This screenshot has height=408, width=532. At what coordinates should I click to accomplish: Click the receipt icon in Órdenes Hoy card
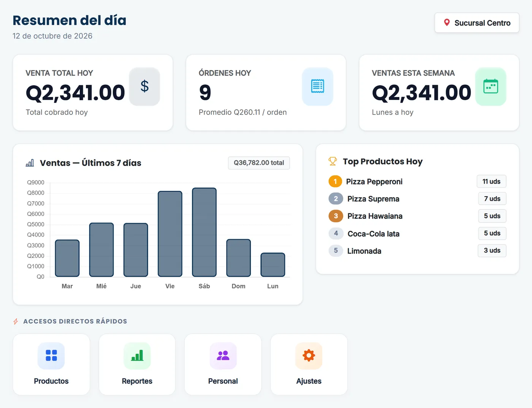point(318,86)
